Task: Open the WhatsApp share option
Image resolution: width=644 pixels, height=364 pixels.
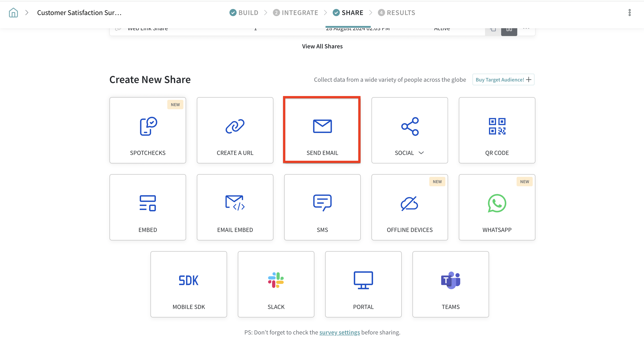Action: pyautogui.click(x=497, y=207)
